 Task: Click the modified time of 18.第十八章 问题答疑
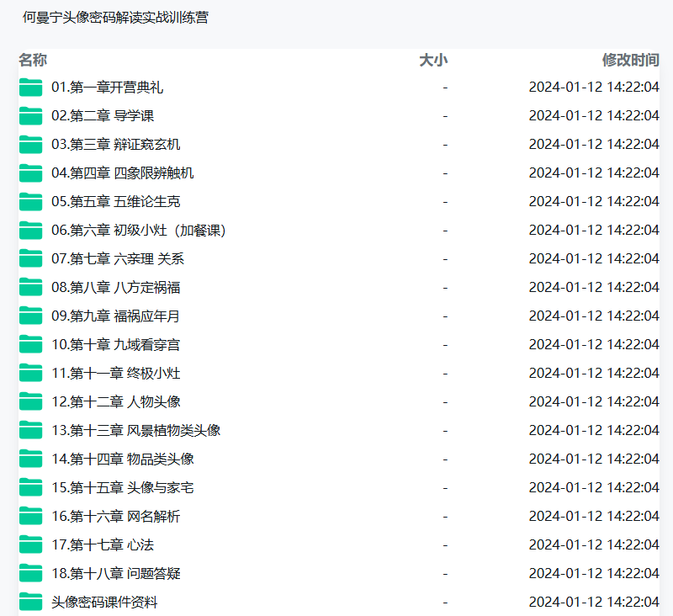point(594,573)
